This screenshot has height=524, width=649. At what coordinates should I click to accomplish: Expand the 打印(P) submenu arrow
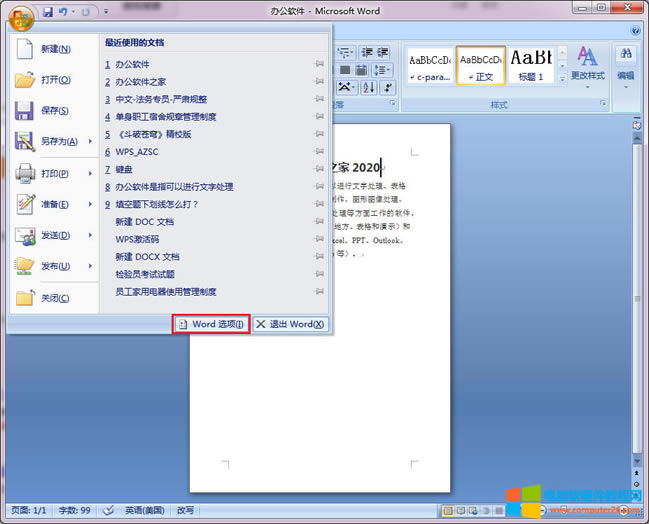91,173
